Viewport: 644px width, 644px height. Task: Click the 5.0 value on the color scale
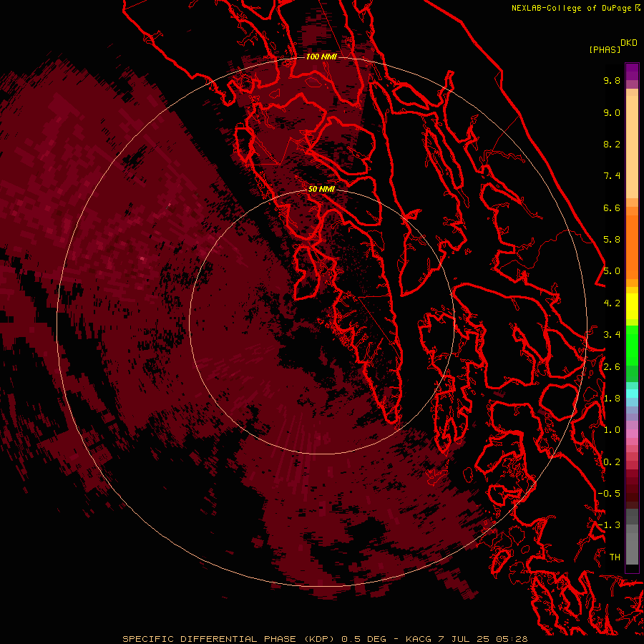click(612, 271)
